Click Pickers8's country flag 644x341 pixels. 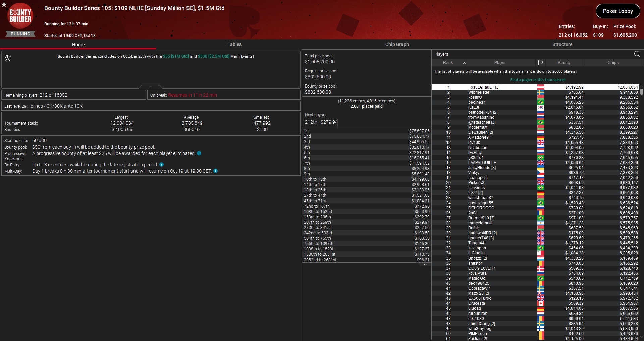point(540,183)
